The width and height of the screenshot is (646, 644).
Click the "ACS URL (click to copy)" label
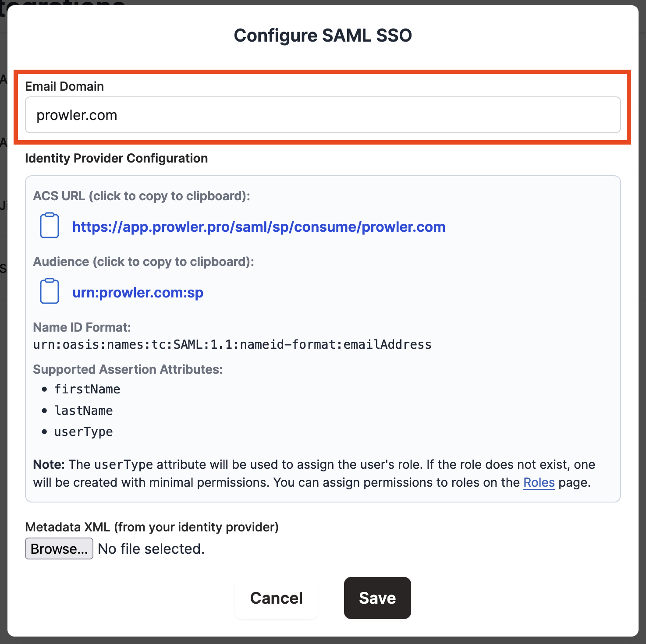pyautogui.click(x=142, y=196)
